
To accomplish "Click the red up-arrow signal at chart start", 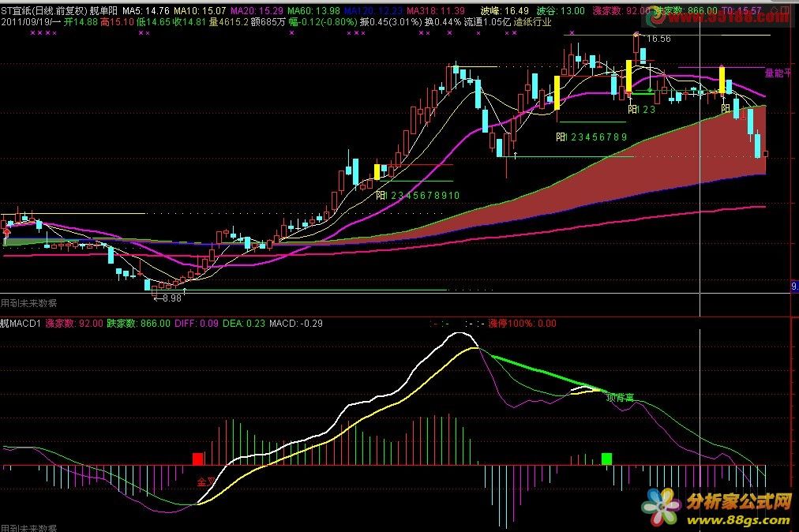I will tap(6, 233).
